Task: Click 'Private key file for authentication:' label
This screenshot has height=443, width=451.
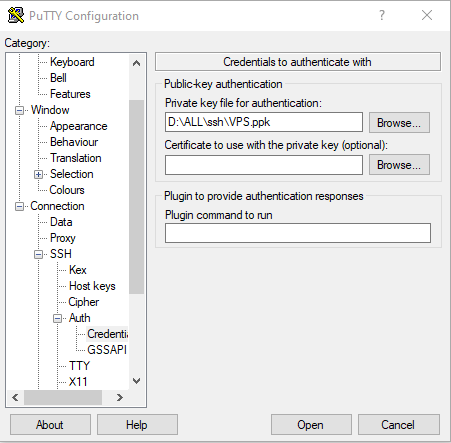Action: (243, 103)
